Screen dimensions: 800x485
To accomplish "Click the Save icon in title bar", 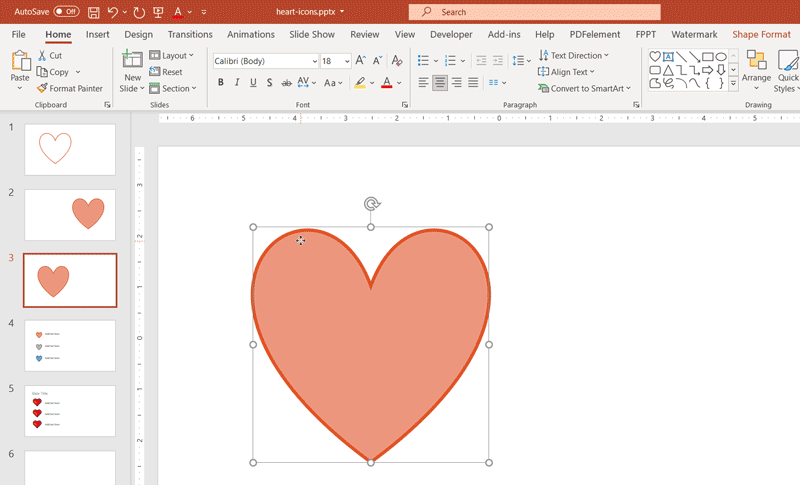I will (93, 12).
